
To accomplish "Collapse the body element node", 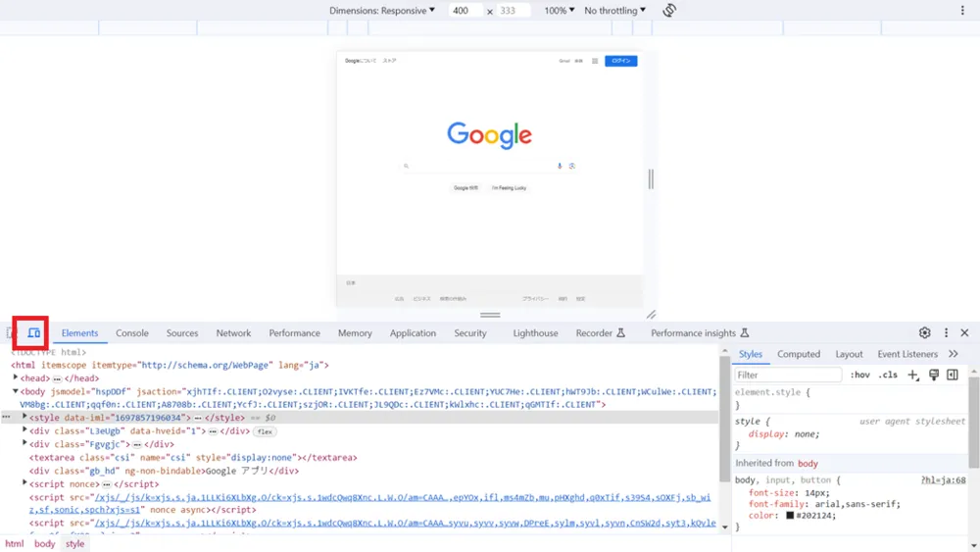I will (x=16, y=391).
